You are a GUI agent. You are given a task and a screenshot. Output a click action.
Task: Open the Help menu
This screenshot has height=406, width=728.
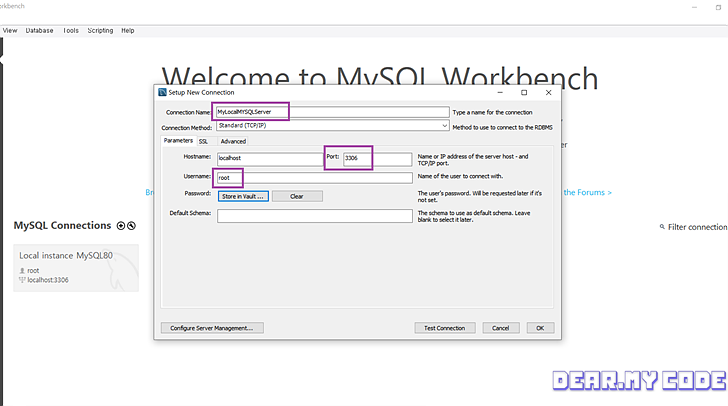coord(128,31)
